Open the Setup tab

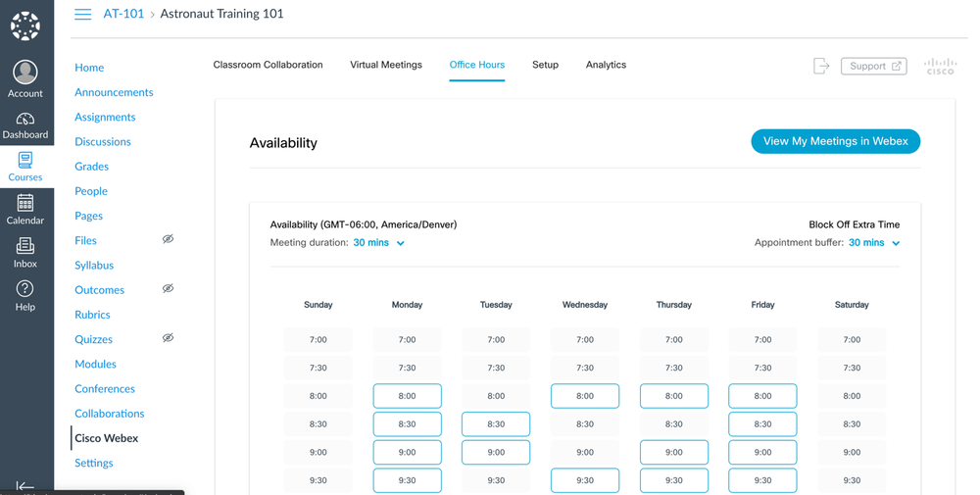(545, 65)
